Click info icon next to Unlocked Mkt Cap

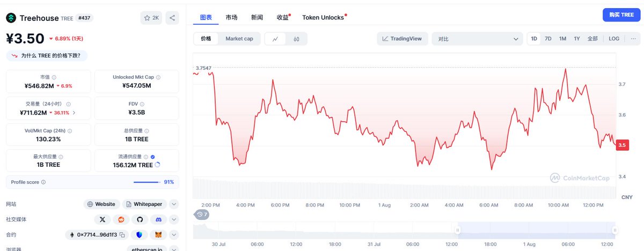(158, 78)
